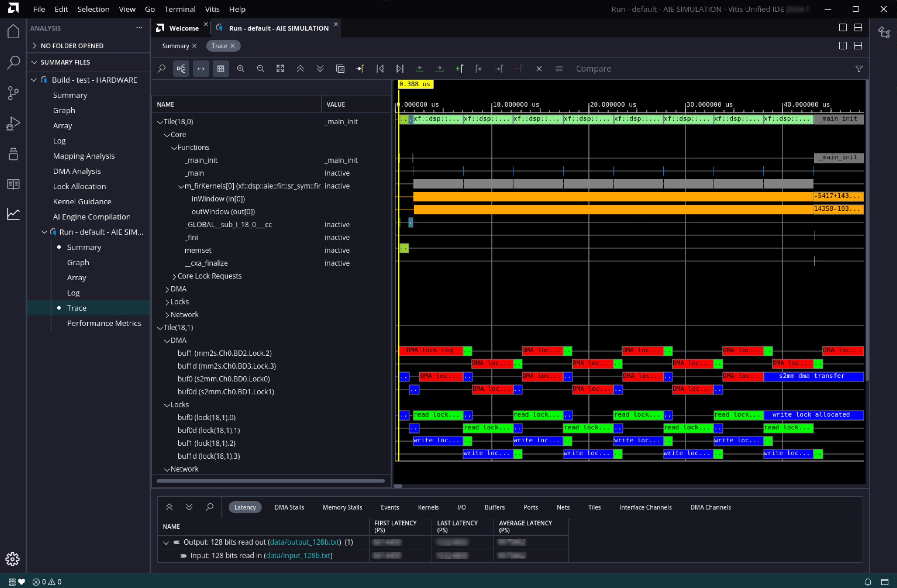This screenshot has height=588, width=897.
Task: Select the DMA Stalls tab
Action: pyautogui.click(x=289, y=507)
